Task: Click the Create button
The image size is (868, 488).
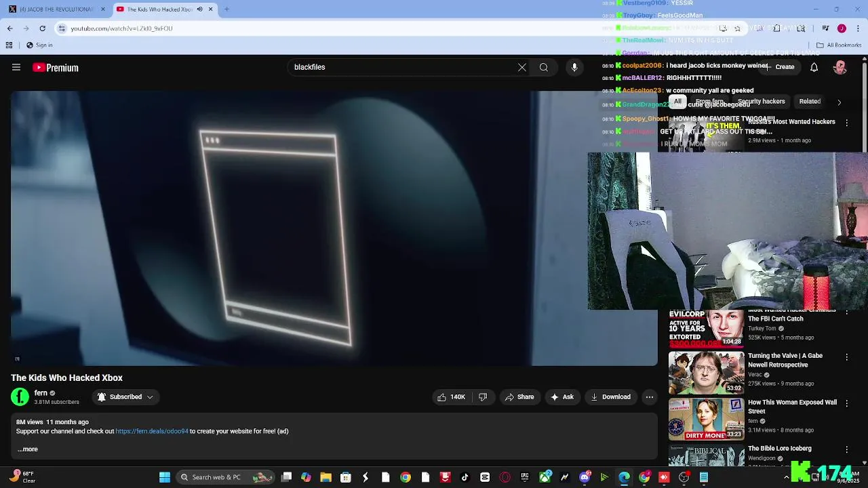Action: pyautogui.click(x=781, y=67)
